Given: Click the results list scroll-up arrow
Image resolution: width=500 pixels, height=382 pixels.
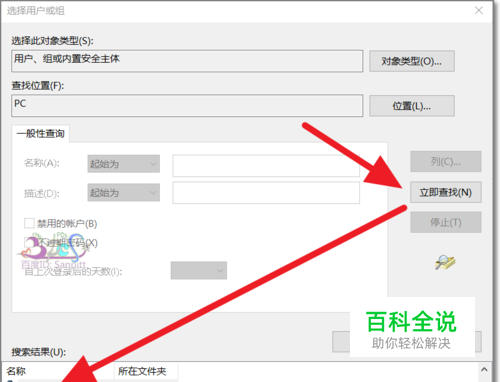Looking at the screenshot, I should (484, 370).
